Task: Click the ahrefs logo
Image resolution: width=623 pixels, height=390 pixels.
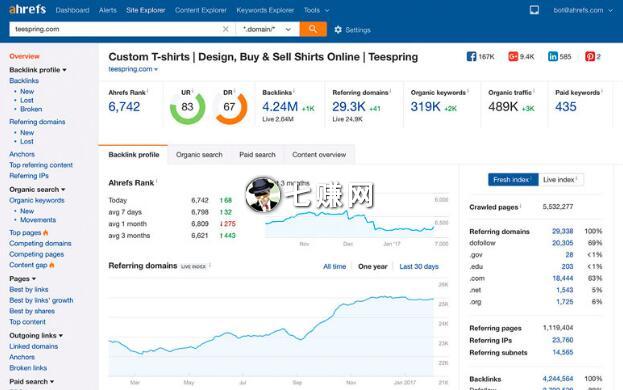Action: point(27,9)
